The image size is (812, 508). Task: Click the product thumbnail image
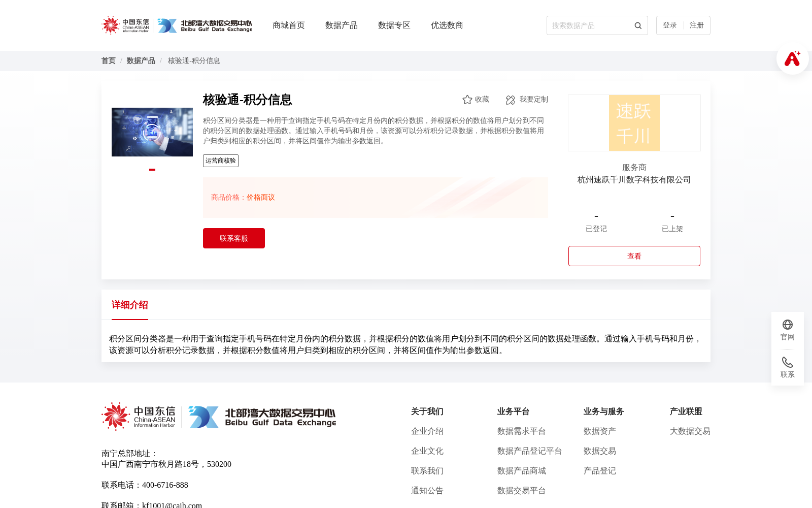click(x=152, y=132)
